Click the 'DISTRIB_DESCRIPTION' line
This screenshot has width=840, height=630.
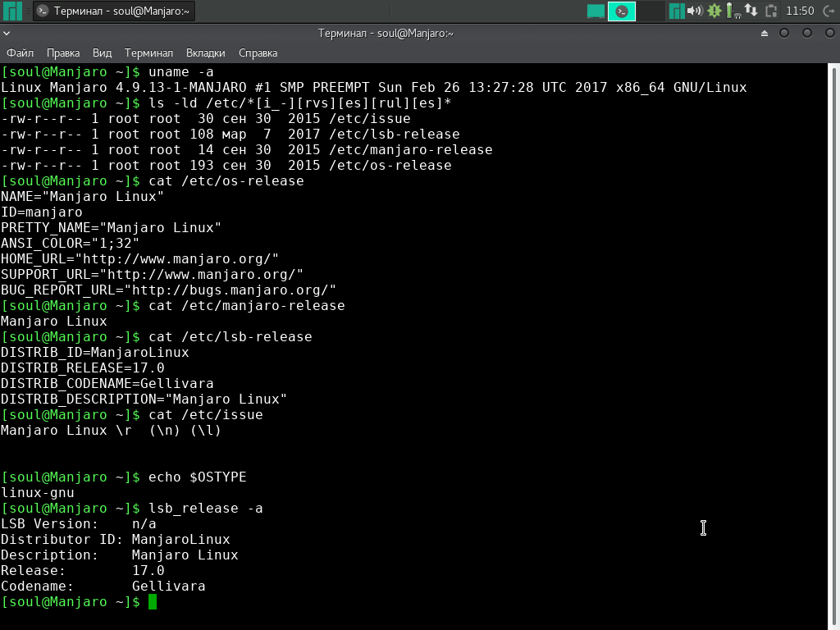click(x=144, y=399)
